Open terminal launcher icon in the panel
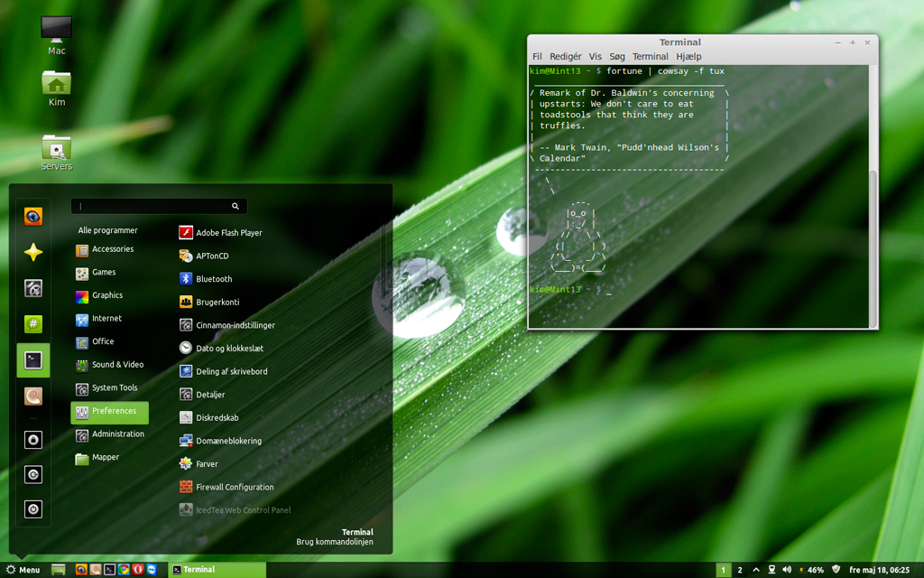This screenshot has height=578, width=924. [x=109, y=569]
